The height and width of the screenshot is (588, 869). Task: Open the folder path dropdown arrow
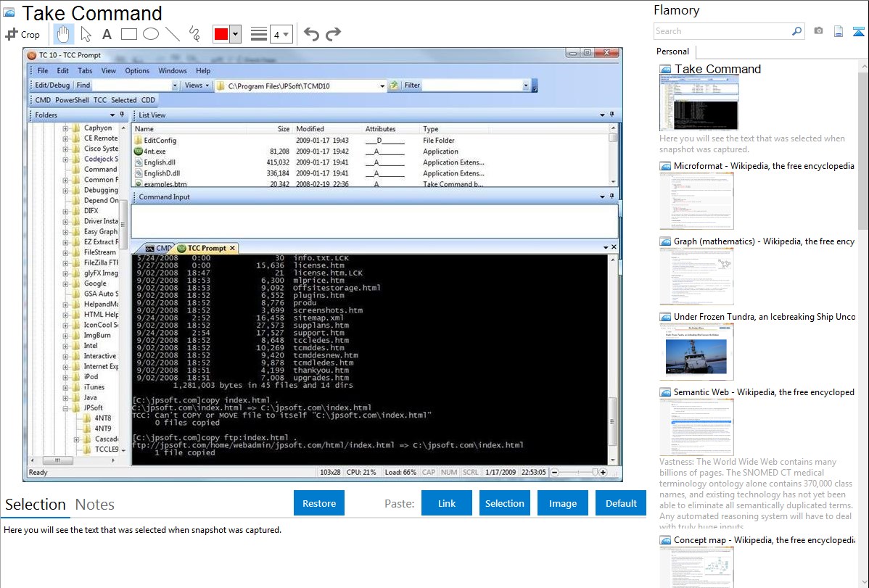[382, 86]
